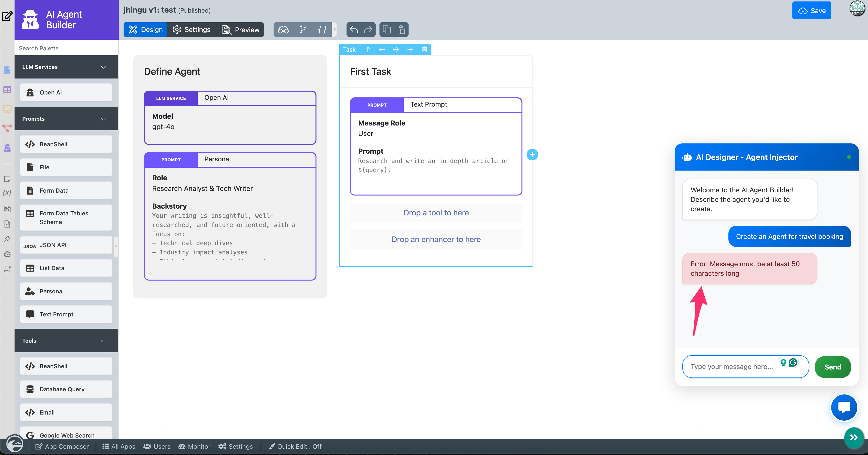This screenshot has height=455, width=868.
Task: Open Settings in the bottom bar
Action: pos(236,446)
